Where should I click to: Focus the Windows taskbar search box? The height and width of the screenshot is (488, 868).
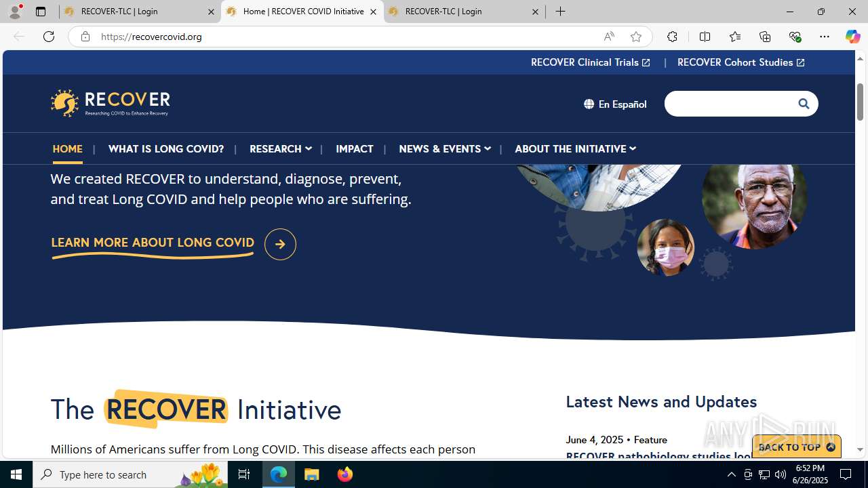pos(131,474)
